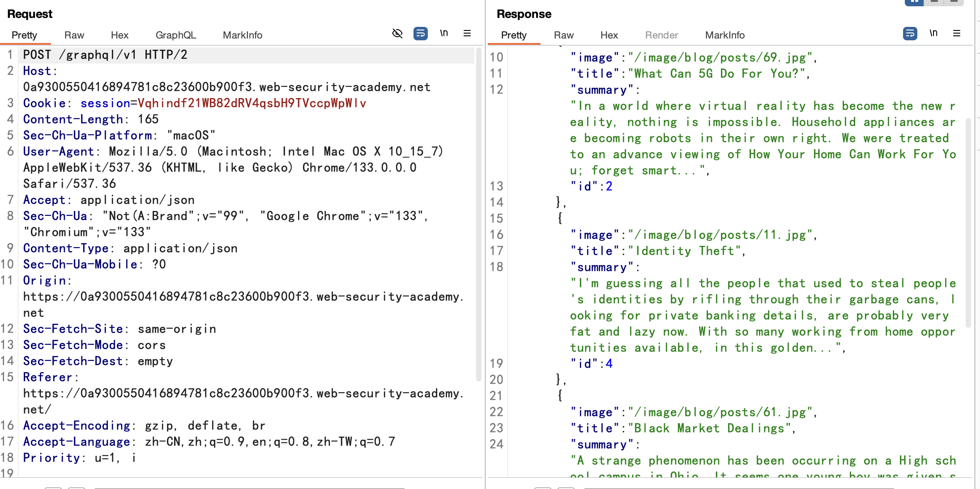Toggle \n newline display in Request panel
The width and height of the screenshot is (980, 489).
443,34
